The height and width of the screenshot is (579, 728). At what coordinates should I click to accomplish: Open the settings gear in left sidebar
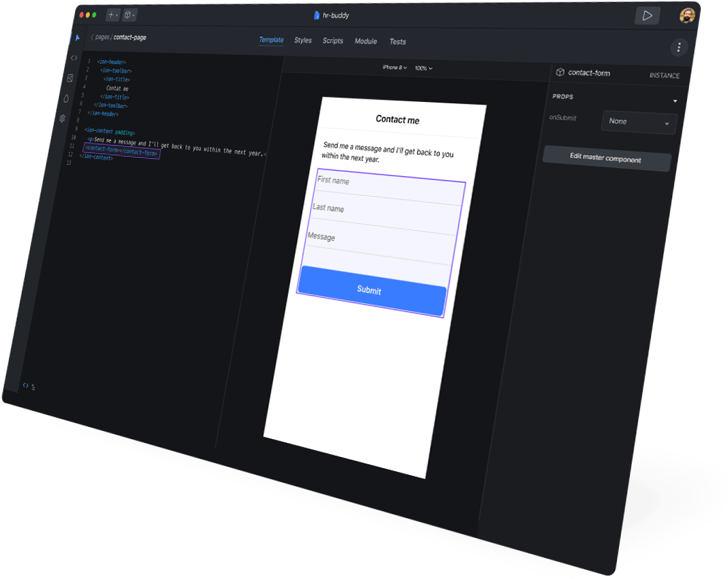point(62,118)
